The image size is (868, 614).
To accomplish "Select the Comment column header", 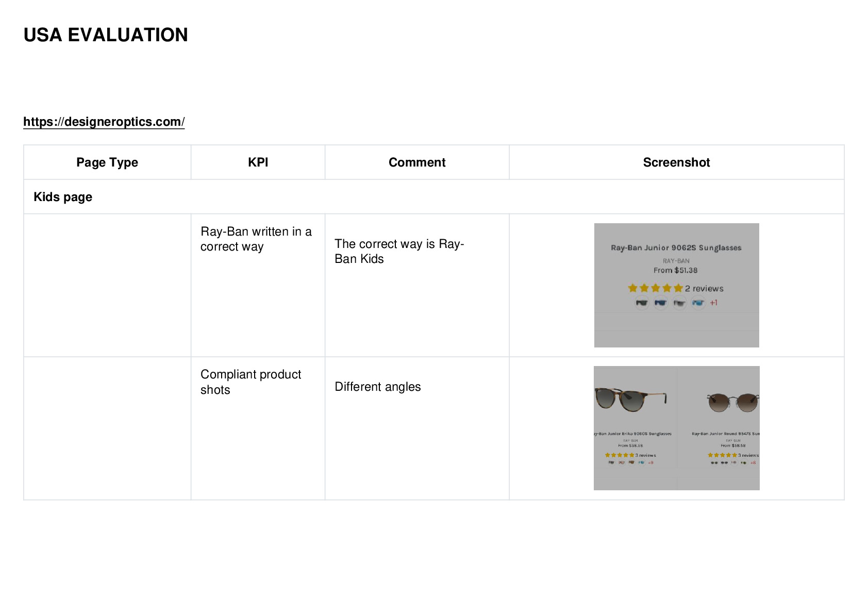I will (x=417, y=162).
